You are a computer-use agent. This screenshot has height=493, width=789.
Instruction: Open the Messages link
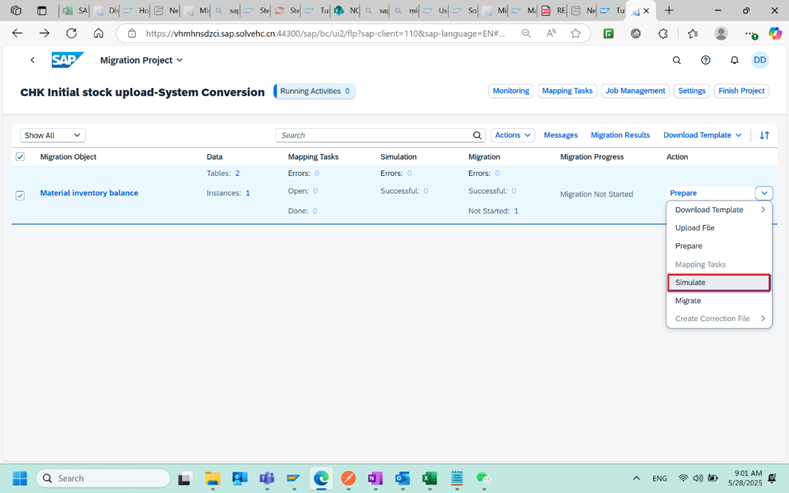[x=561, y=135]
